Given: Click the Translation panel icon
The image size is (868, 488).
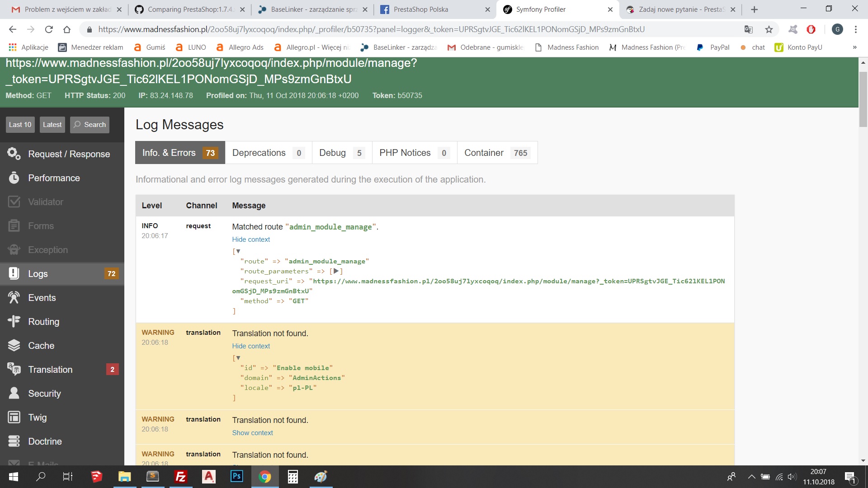Looking at the screenshot, I should 14,370.
